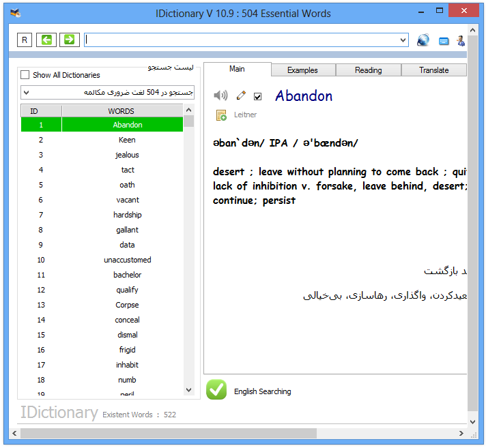
Task: Select the Translate tab
Action: click(433, 70)
